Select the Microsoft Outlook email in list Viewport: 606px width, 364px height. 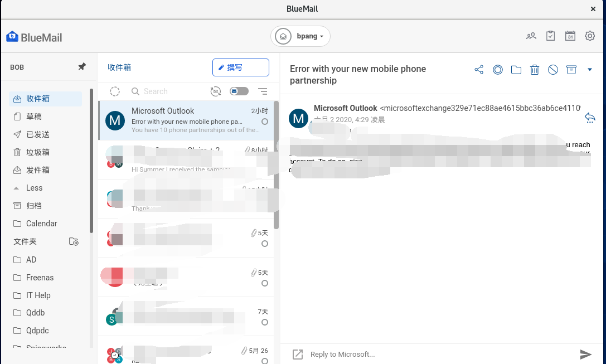(x=186, y=120)
